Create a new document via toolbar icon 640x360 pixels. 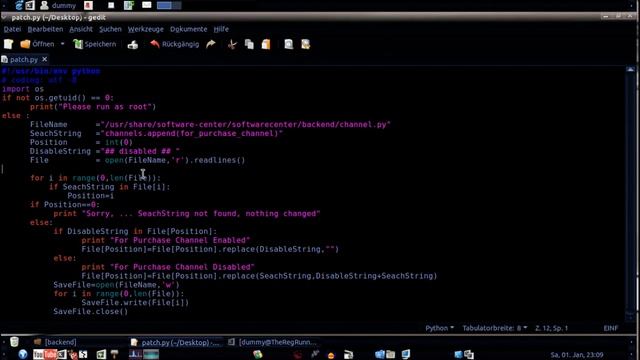click(x=8, y=44)
